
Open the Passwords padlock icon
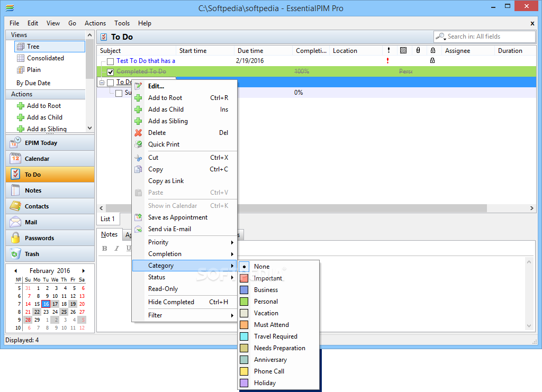15,238
